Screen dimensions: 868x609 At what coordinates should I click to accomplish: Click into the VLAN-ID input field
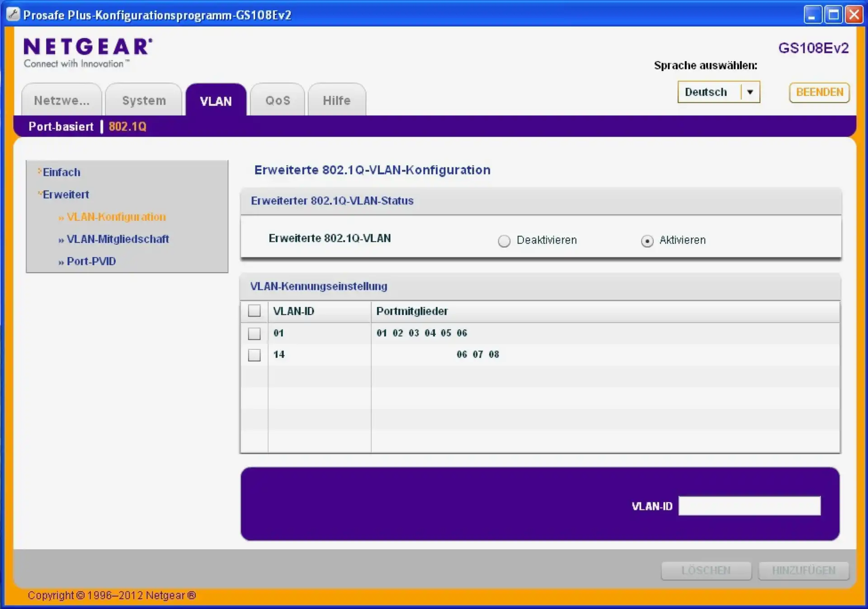point(749,506)
